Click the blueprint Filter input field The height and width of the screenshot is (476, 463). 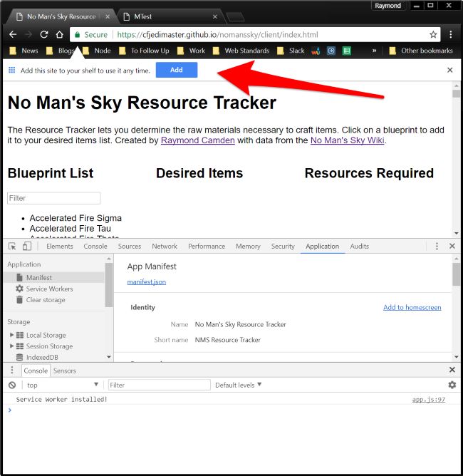coord(54,198)
